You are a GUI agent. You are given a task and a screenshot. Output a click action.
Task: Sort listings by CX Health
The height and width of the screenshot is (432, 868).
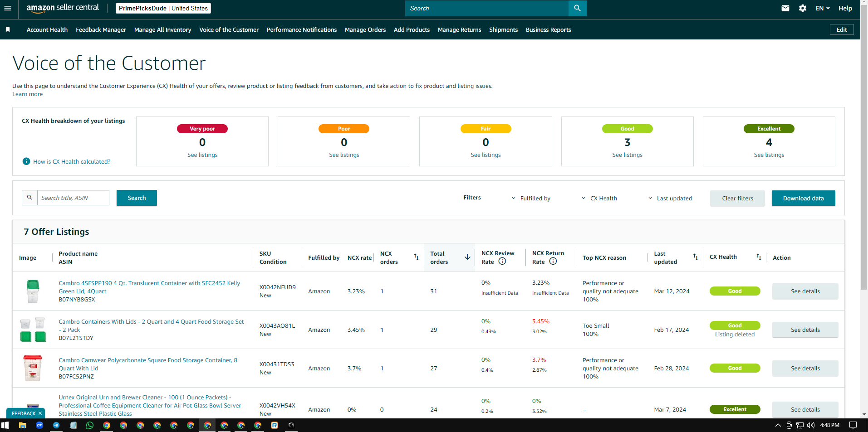[x=759, y=257]
